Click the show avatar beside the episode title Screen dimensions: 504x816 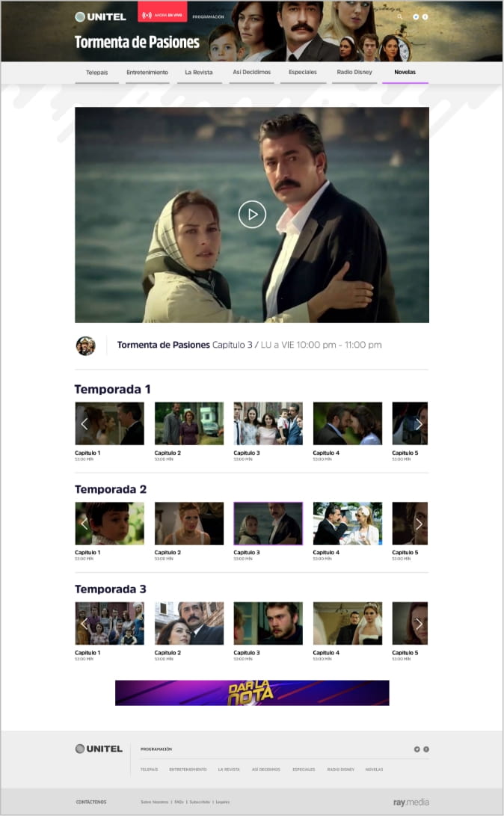[85, 346]
